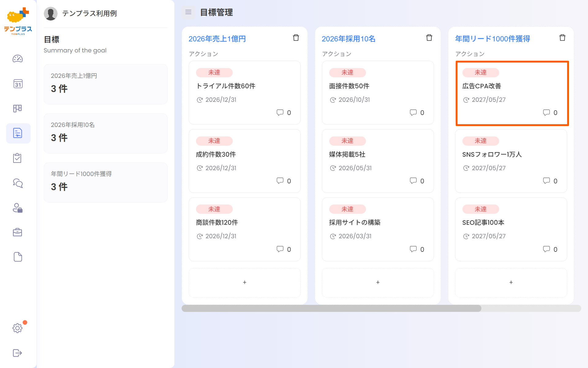Open the user with lock icon
Image resolution: width=588 pixels, height=368 pixels.
(x=18, y=208)
